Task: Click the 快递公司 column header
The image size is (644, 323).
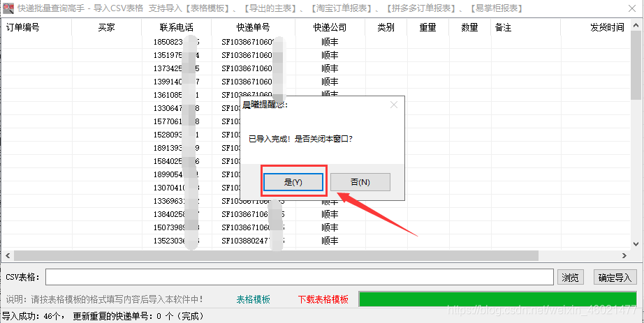Action: click(x=330, y=27)
